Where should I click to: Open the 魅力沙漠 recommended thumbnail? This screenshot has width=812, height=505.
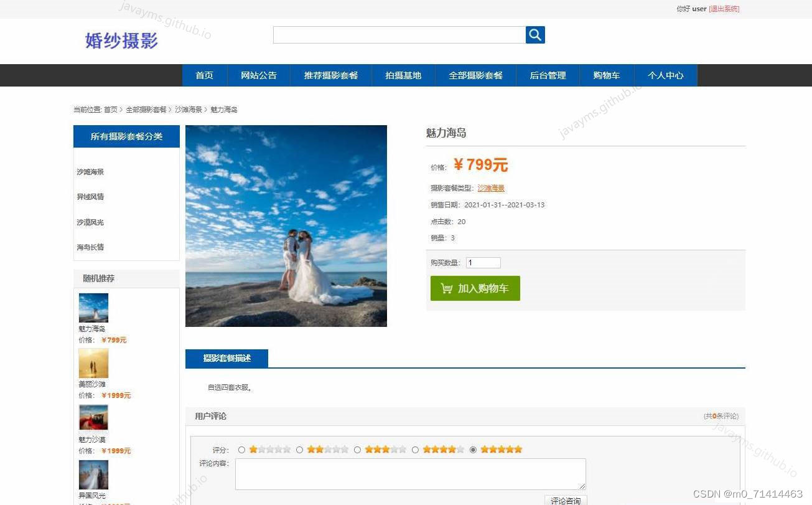[93, 418]
